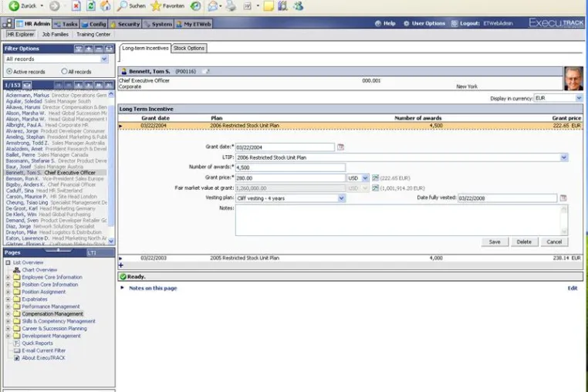Click the browser Refresh toolbar icon
588x392 pixels.
pyautogui.click(x=91, y=5)
